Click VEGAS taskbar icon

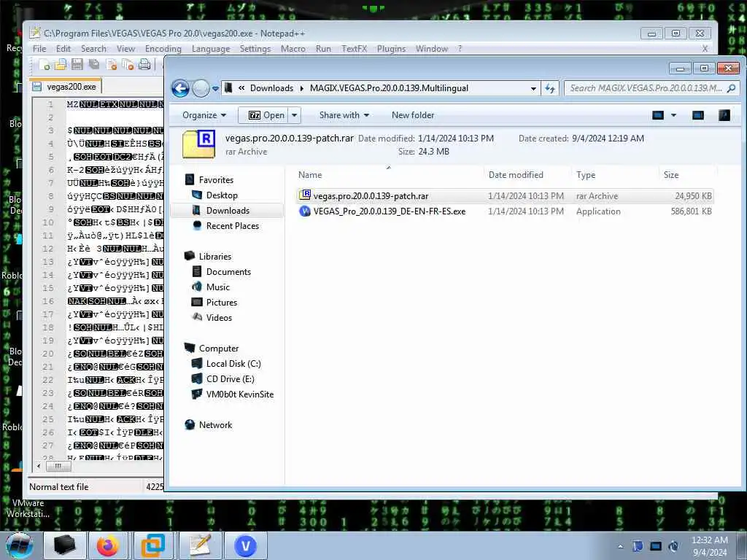245,545
